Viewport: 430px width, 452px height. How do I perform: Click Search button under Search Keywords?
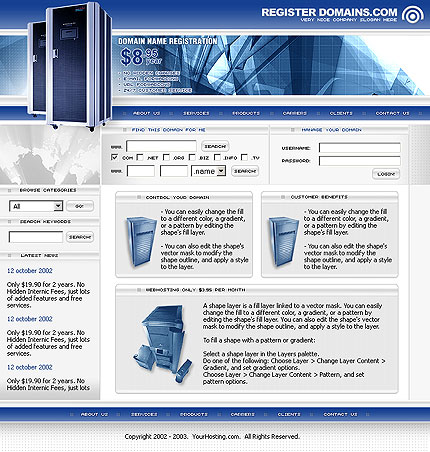[x=80, y=237]
